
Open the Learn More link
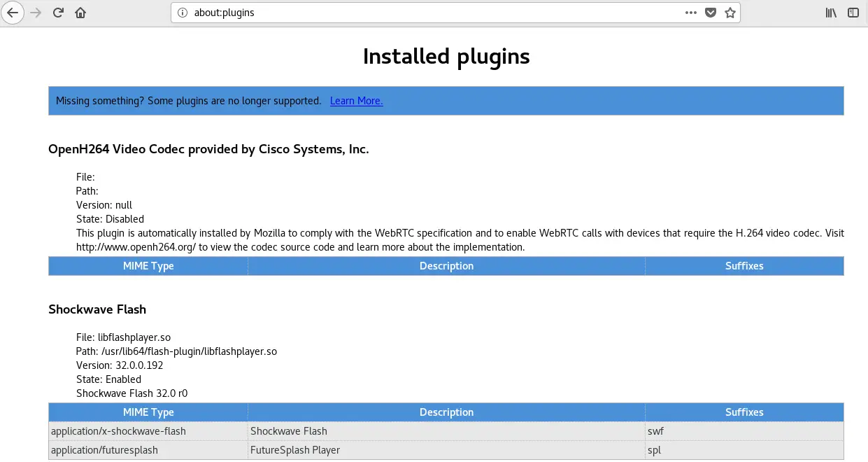pos(356,101)
